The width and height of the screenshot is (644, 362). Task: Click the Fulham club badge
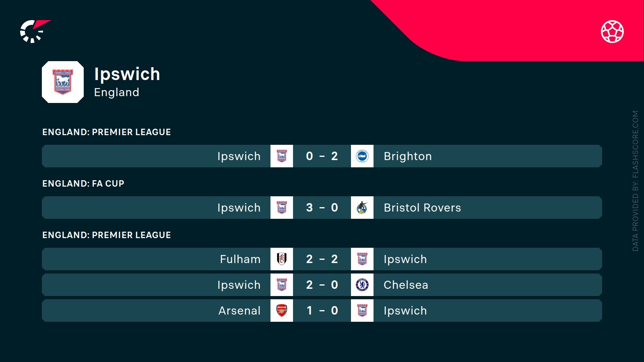282,259
